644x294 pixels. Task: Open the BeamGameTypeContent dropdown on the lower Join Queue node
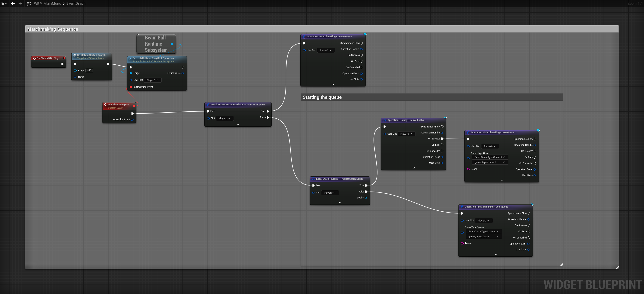(x=484, y=232)
